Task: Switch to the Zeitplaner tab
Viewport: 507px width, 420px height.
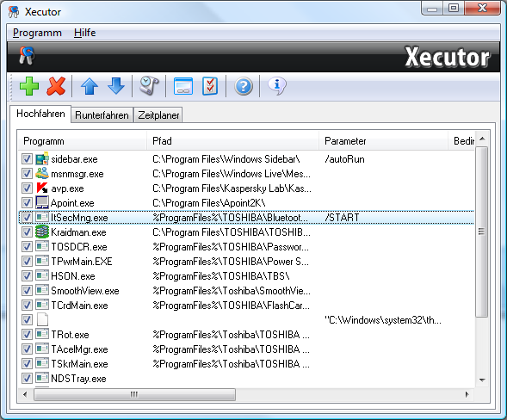Action: pyautogui.click(x=158, y=115)
